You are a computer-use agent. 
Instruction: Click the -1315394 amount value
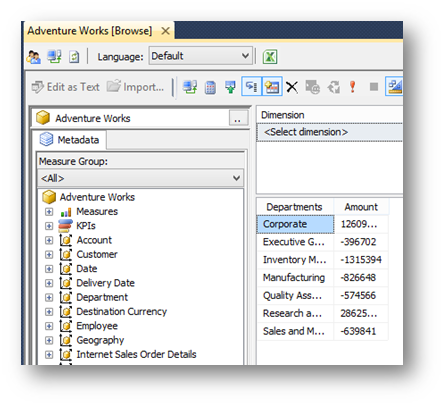361,260
